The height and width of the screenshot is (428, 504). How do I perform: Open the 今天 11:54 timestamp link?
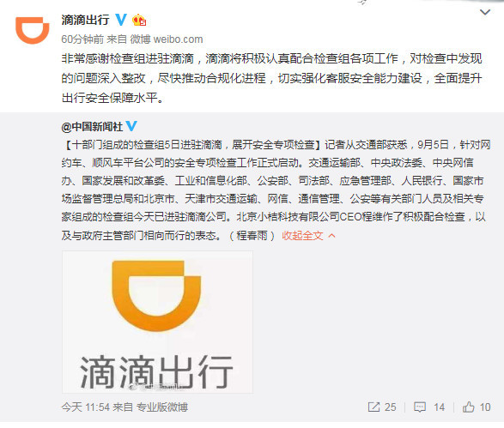point(86,407)
